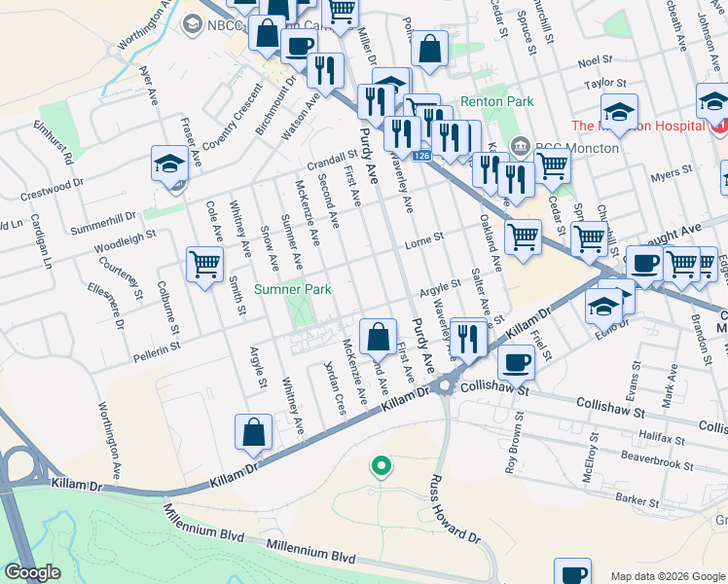
Task: Open the cafe marker above Collishaw St
Action: pyautogui.click(x=516, y=366)
